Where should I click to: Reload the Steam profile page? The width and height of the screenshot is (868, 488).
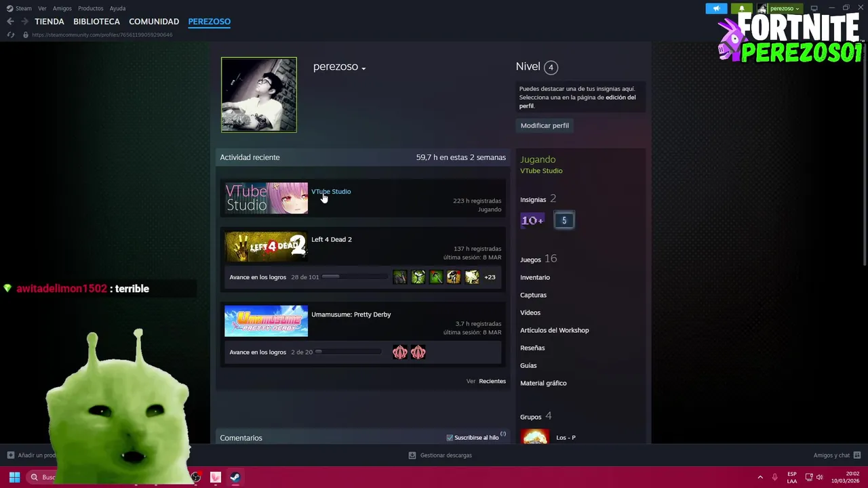point(10,35)
